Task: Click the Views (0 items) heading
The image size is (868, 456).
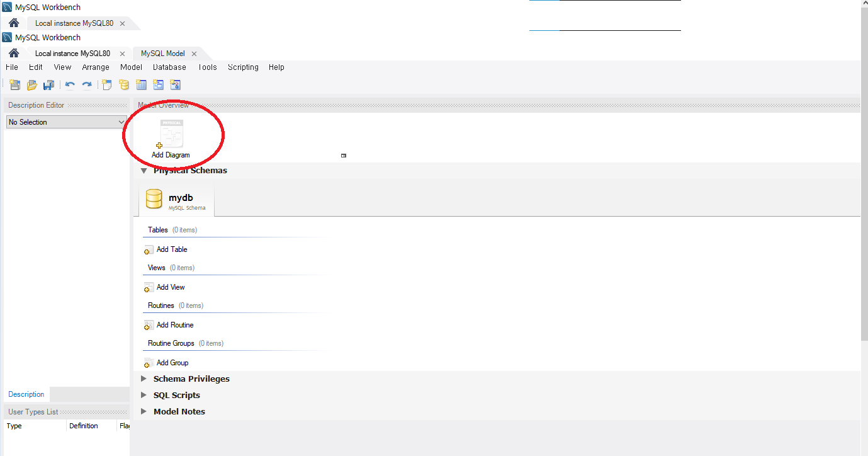Action: tap(171, 268)
